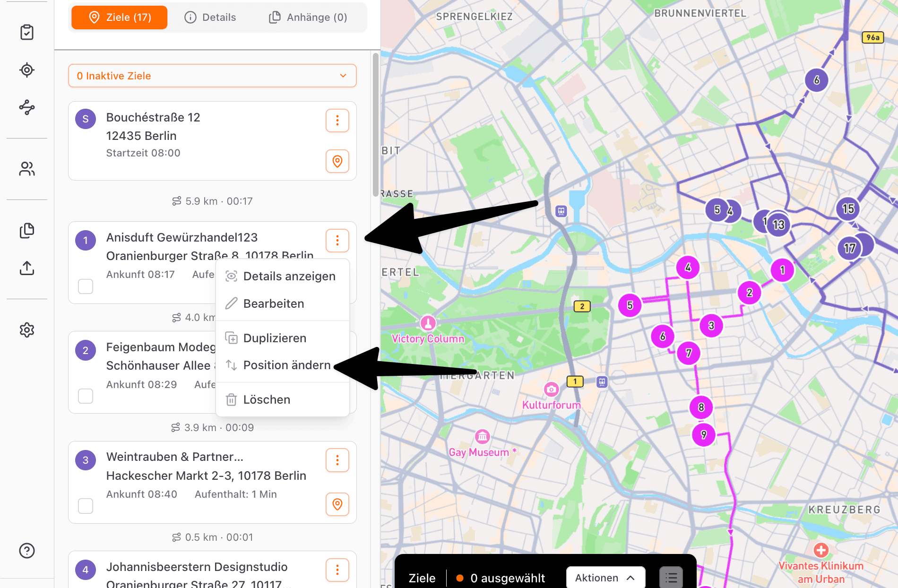
Task: Show Bouchéstraße 12 start location pin
Action: click(x=337, y=161)
